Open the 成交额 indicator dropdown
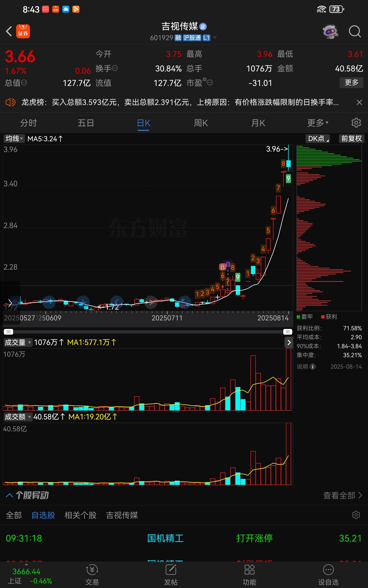The height and width of the screenshot is (588, 368). point(18,417)
